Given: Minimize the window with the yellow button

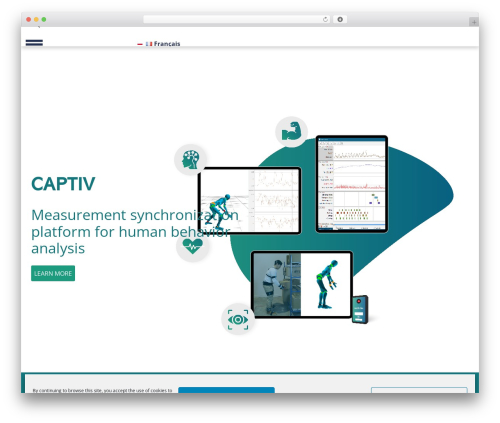Looking at the screenshot, I should point(36,19).
